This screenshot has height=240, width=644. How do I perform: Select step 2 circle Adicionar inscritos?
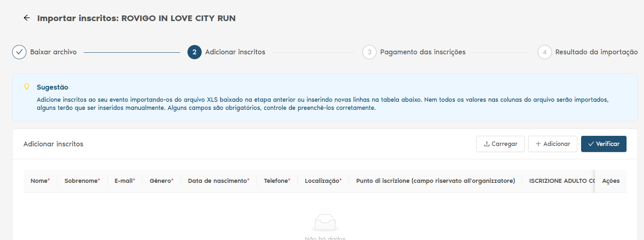pyautogui.click(x=194, y=52)
